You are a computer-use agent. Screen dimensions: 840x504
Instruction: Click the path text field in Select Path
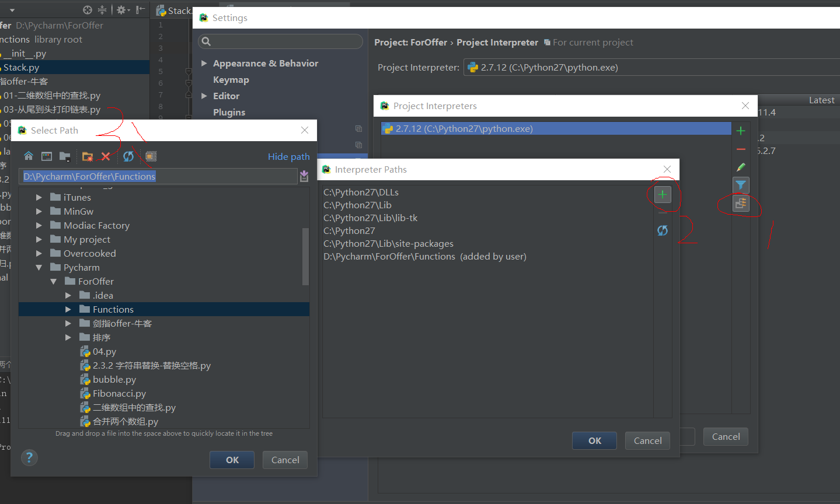tap(159, 176)
